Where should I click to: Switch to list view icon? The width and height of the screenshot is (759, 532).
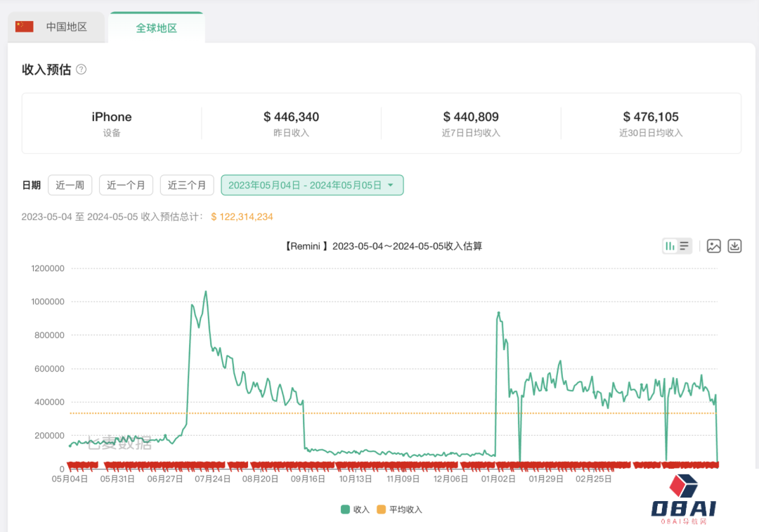(x=684, y=246)
